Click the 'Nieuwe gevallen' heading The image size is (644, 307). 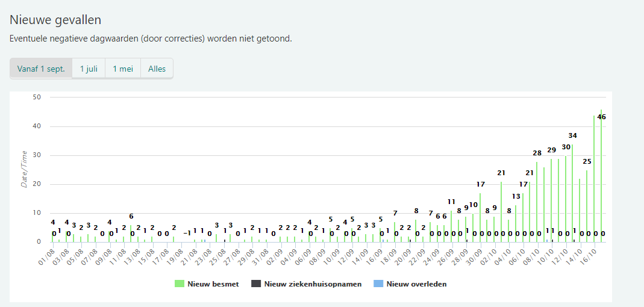pyautogui.click(x=55, y=20)
